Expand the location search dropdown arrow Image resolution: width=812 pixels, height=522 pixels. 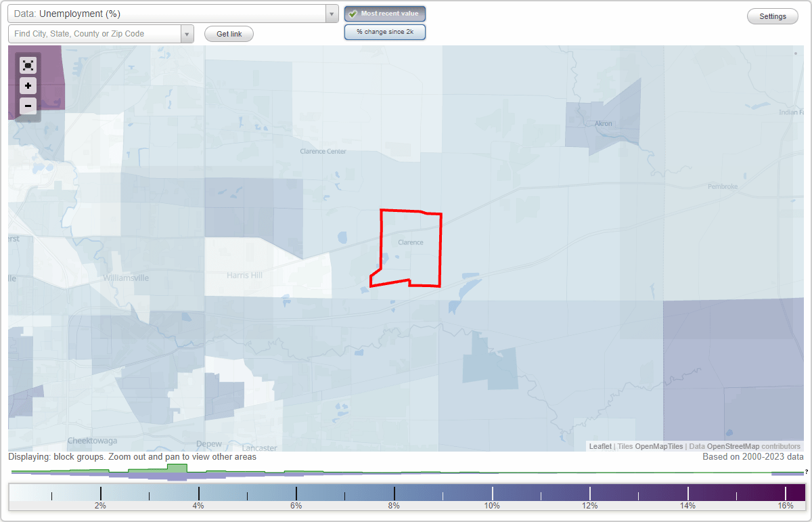coord(187,34)
